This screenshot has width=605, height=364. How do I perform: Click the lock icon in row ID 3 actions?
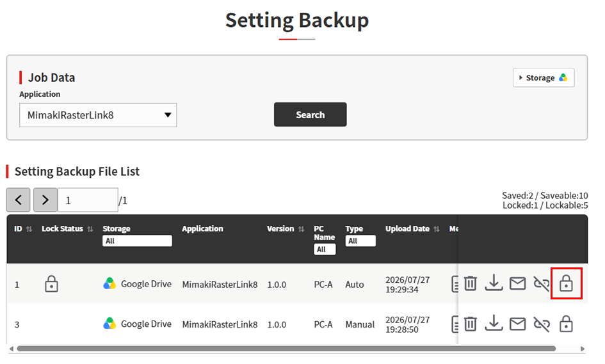[x=566, y=324]
